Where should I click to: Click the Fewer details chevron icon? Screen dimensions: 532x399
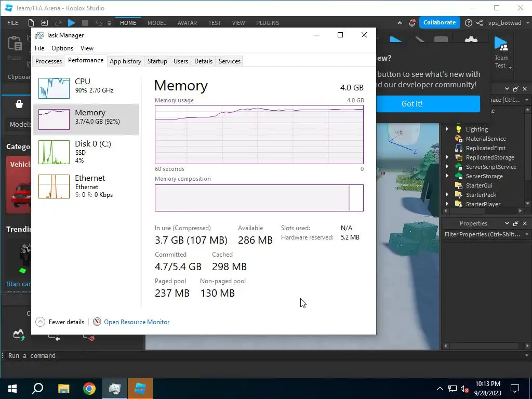point(40,322)
